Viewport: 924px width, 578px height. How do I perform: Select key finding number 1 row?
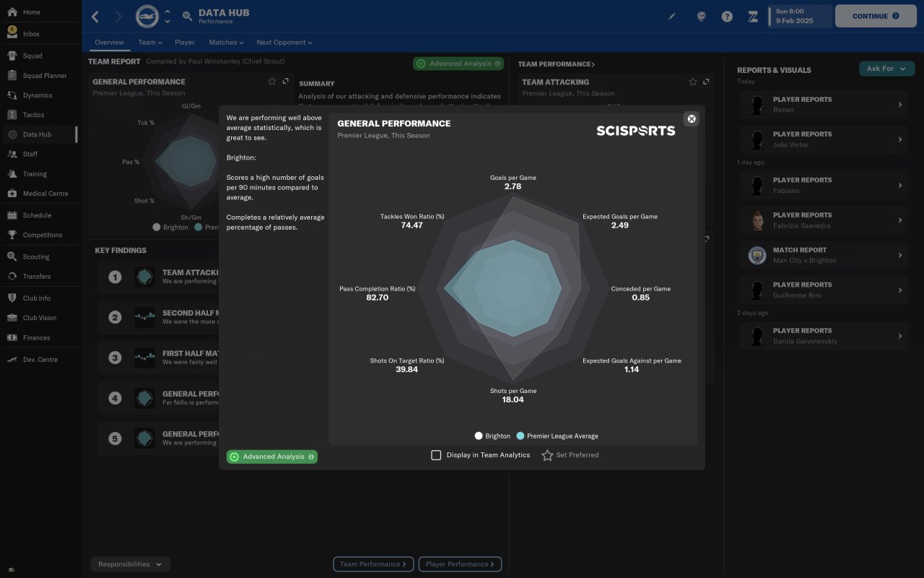pos(158,277)
